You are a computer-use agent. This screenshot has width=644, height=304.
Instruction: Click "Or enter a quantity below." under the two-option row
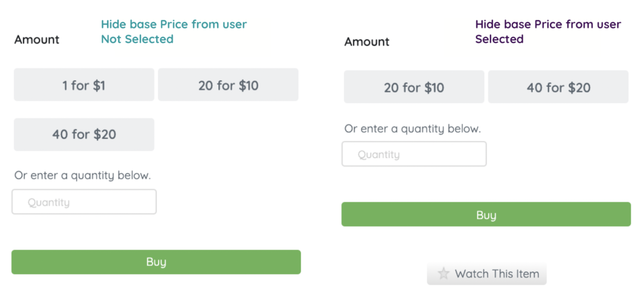point(412,129)
